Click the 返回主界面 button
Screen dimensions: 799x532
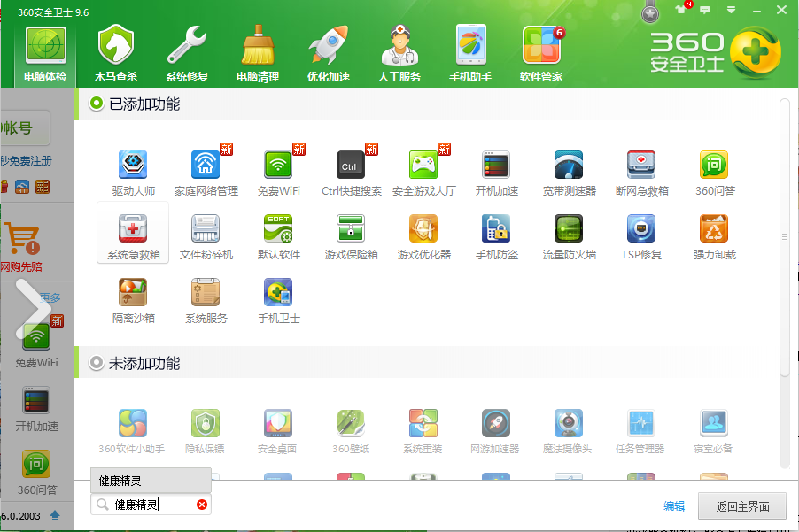click(x=742, y=506)
